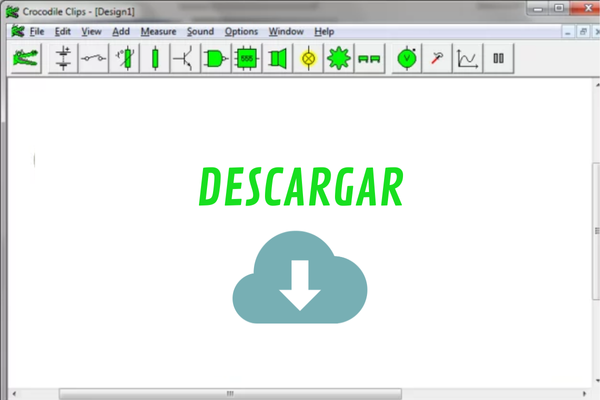The width and height of the screenshot is (600, 400).
Task: Choose the speaker sound output tool
Action: pos(277,58)
